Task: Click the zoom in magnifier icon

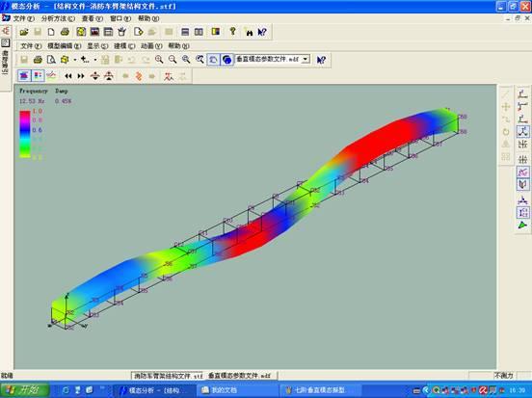Action: pos(159,60)
